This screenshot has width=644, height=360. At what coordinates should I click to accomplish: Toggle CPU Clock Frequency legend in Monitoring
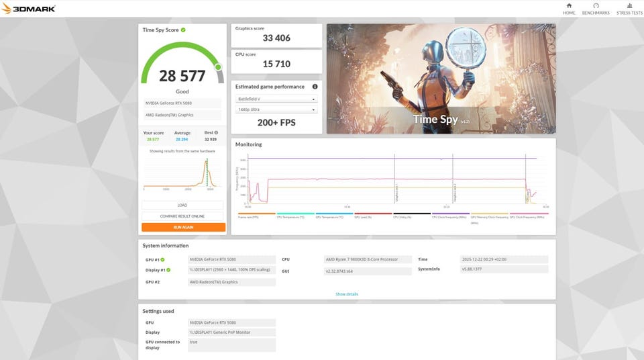(x=451, y=215)
